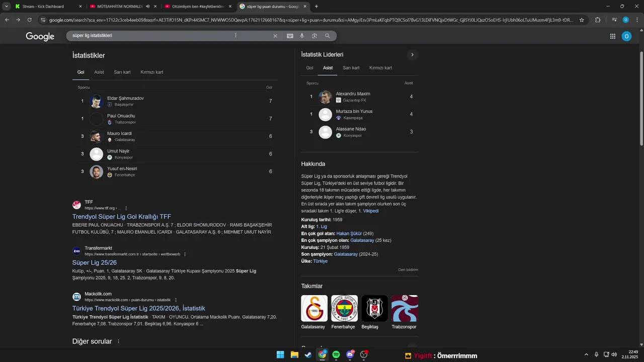Mute the MÜTEAHHİTİM NORMALDE tab audio
Screen dimensions: 644x362
click(x=147, y=7)
